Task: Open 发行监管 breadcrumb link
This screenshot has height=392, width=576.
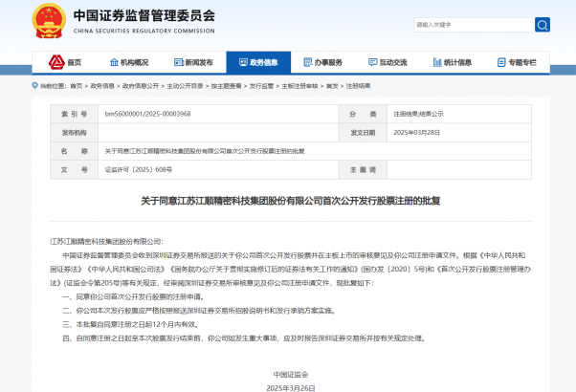Action: pos(261,86)
